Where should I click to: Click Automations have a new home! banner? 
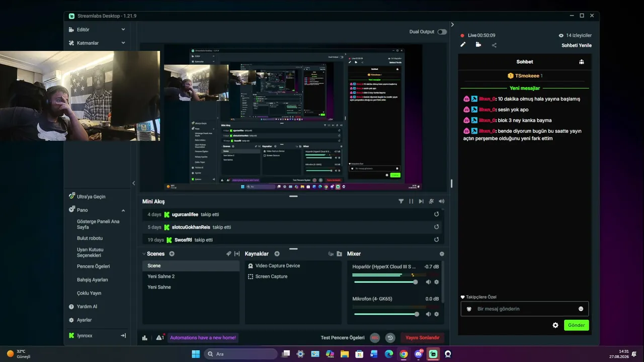click(203, 338)
